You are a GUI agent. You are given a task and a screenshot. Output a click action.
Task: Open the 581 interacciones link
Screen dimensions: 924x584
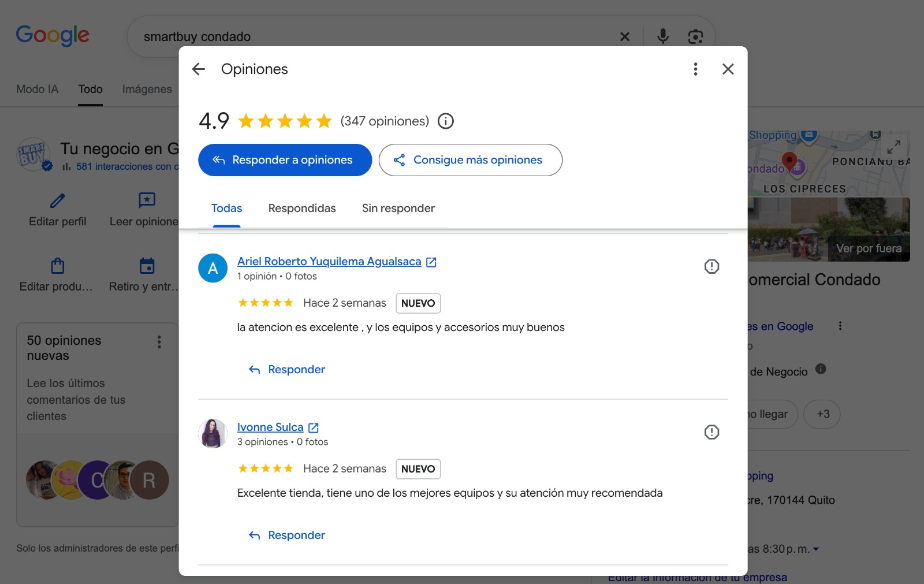point(127,166)
